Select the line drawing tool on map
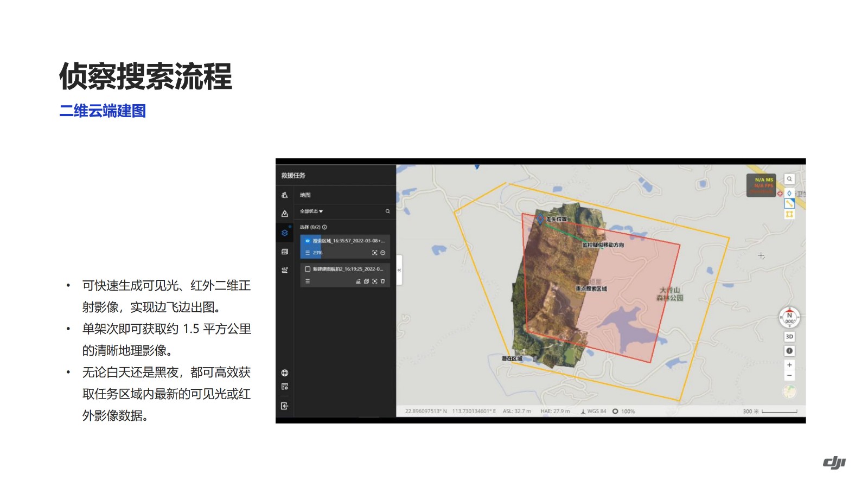This screenshot has height=488, width=868. pos(789,203)
